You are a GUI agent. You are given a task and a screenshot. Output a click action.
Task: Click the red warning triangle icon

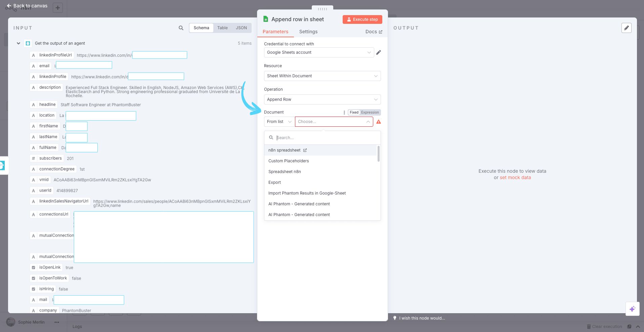pos(379,122)
